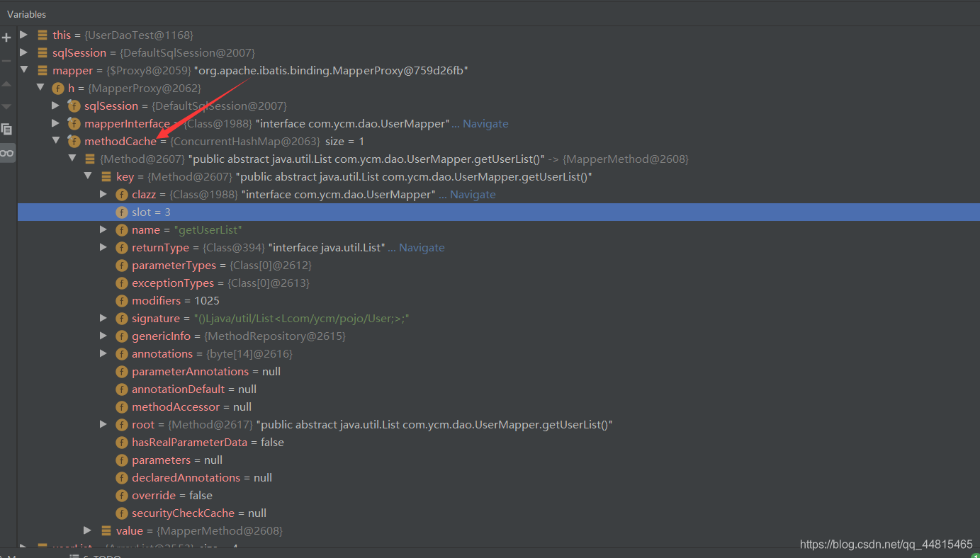Click the object icon beside this
The width and height of the screenshot is (980, 558).
[43, 35]
